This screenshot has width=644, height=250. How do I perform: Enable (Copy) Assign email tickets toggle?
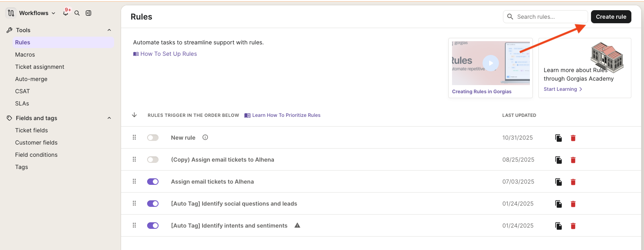153,160
